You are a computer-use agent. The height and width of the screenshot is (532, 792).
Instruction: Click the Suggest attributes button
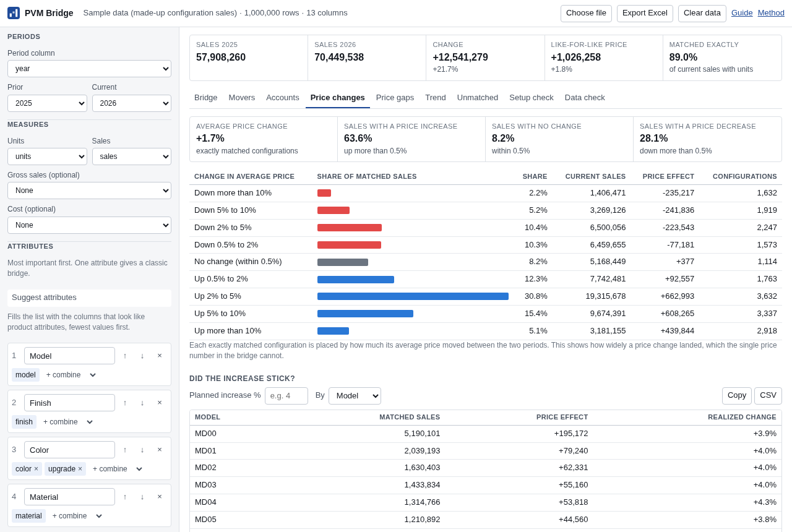pos(89,298)
